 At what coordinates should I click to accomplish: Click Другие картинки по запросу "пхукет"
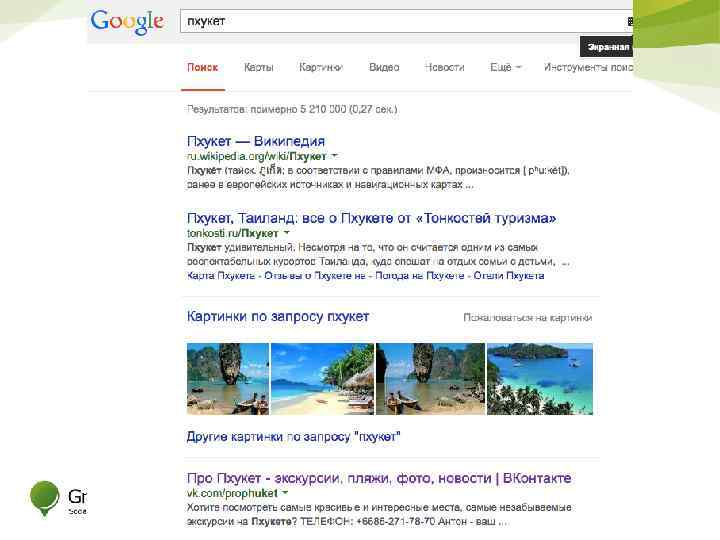(293, 437)
